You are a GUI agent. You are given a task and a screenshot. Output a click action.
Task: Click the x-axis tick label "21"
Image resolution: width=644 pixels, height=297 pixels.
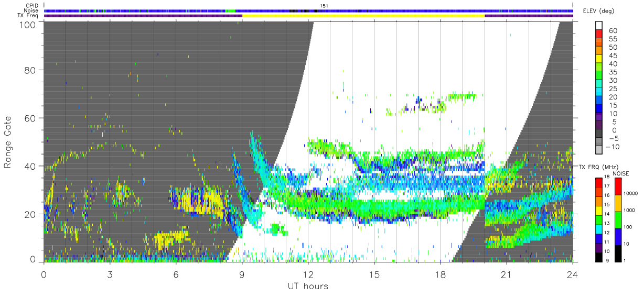pos(506,274)
